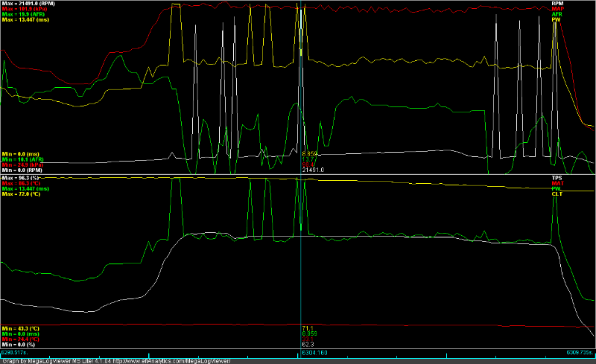The height and width of the screenshot is (364, 596).
Task: Open the efiAnalytics.com MegaLogViewer link
Action: click(x=168, y=360)
